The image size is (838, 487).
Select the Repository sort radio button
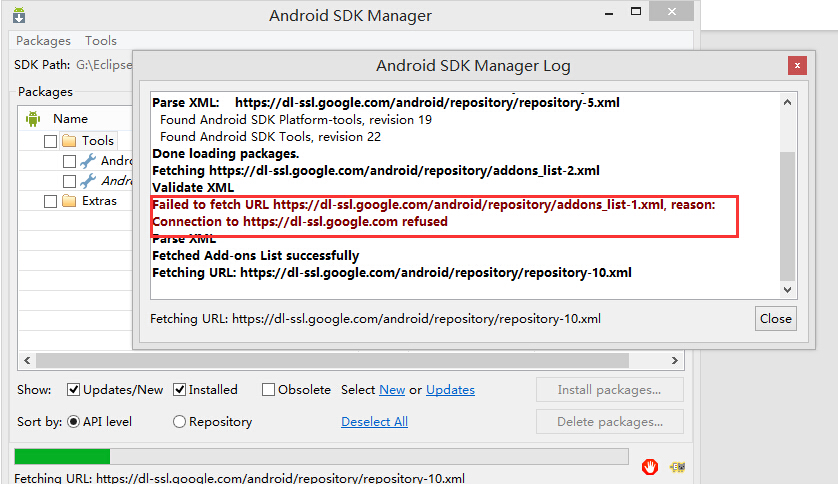(x=179, y=422)
